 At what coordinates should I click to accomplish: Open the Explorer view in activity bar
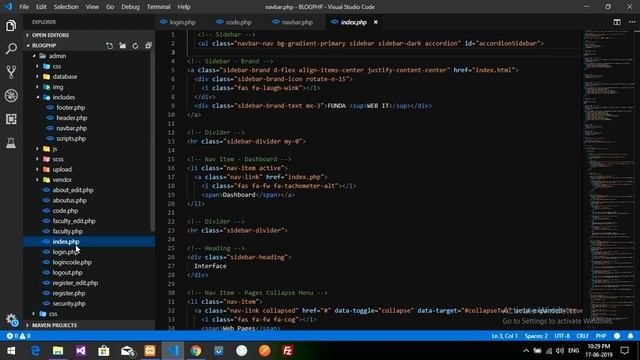point(11,26)
